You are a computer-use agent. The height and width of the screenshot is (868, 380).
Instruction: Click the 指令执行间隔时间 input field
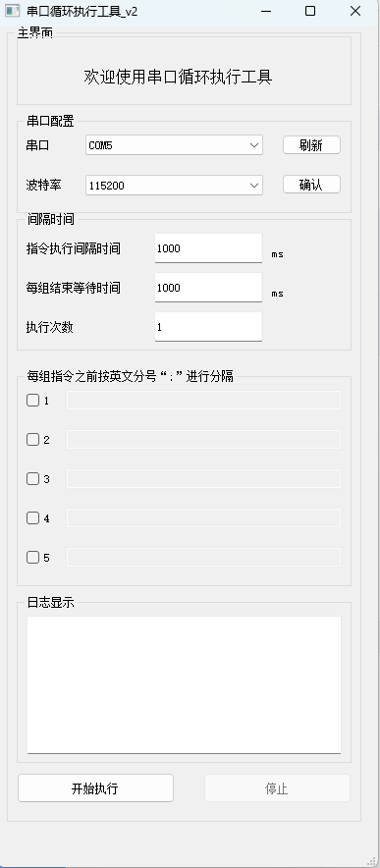[208, 248]
